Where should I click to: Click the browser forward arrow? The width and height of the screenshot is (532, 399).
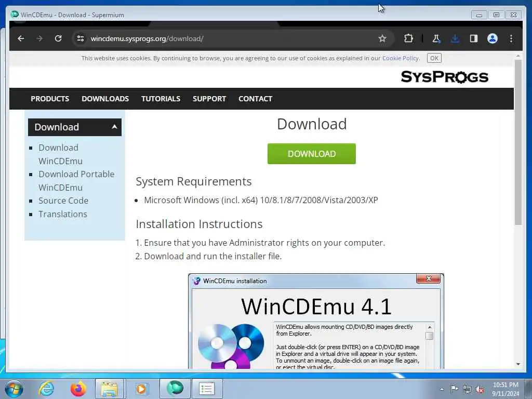39,38
